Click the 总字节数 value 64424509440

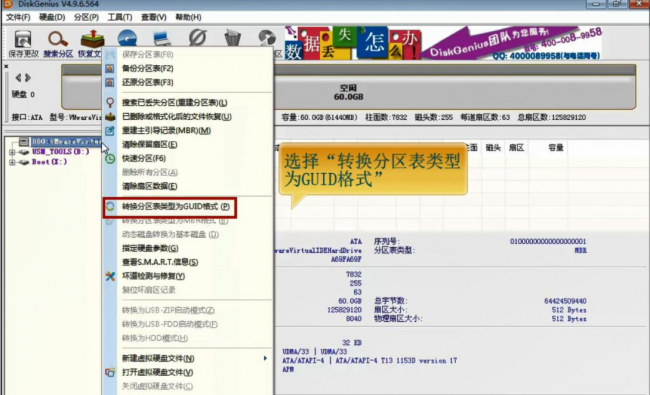click(x=565, y=301)
